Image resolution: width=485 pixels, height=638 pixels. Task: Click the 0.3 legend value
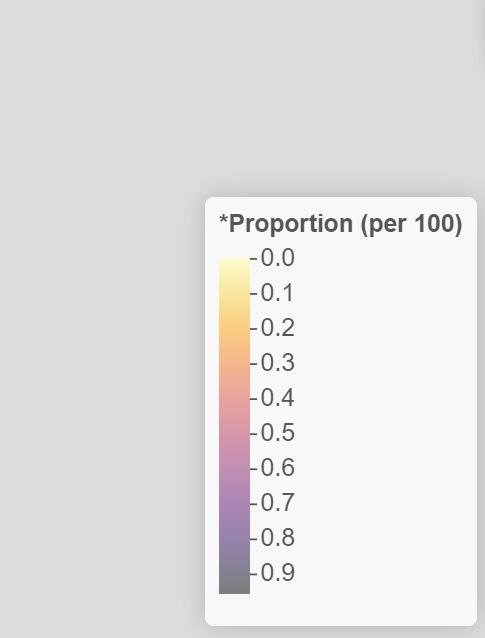[277, 363]
